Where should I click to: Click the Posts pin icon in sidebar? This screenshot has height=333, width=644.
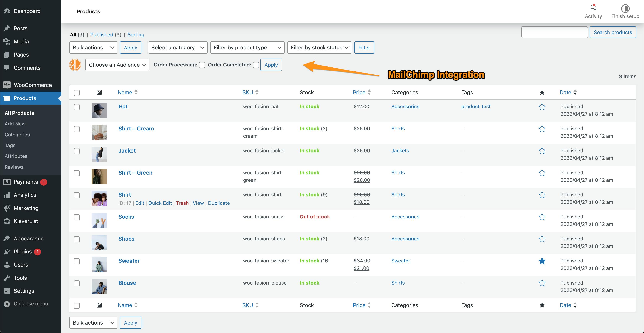[7, 28]
